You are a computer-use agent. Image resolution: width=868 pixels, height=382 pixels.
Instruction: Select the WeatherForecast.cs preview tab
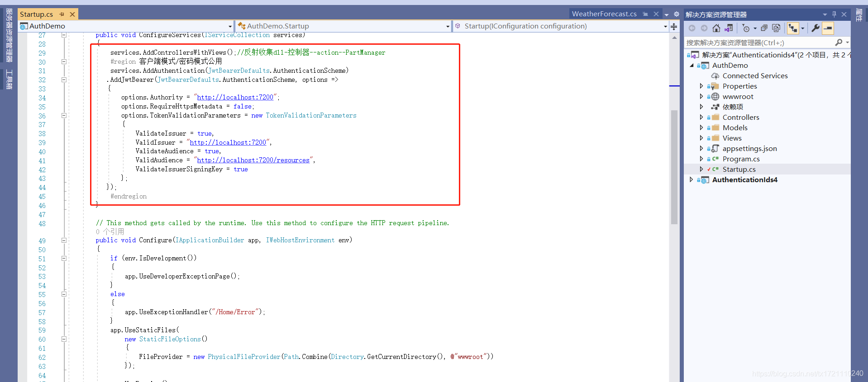pyautogui.click(x=604, y=14)
